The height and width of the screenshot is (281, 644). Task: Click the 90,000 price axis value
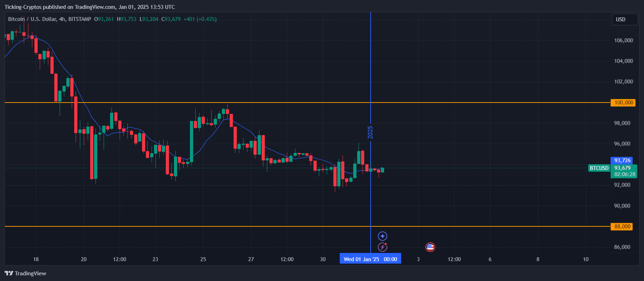pos(622,205)
